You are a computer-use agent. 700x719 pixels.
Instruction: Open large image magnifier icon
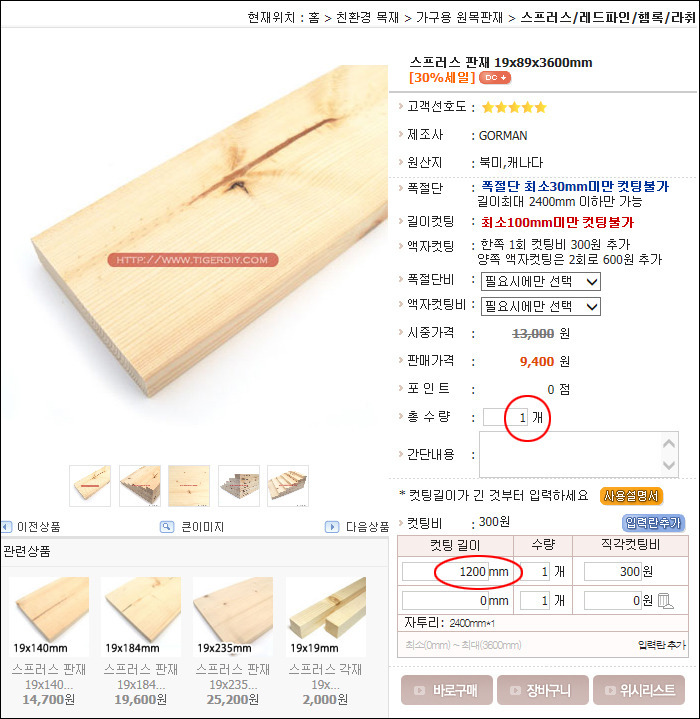tap(167, 527)
